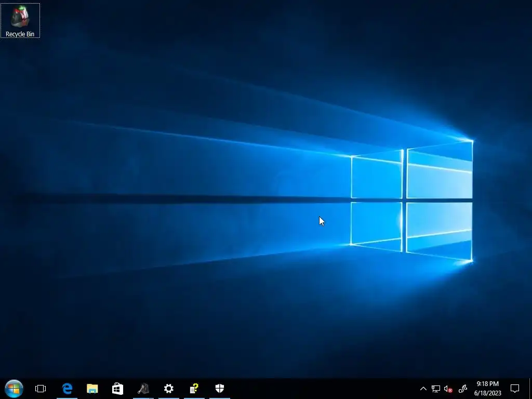532x399 pixels.
Task: Click the muted volume tray icon
Action: 448,389
